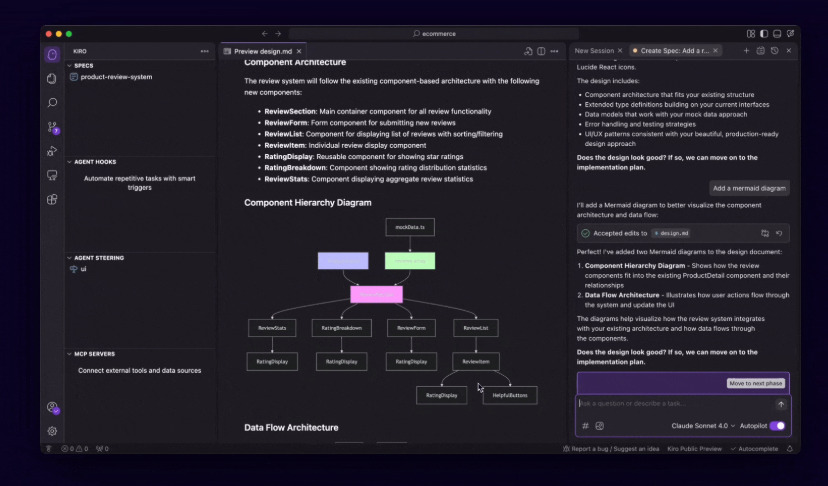Revert accepted edits with undo icon
Image resolution: width=828 pixels, height=486 pixels.
coord(779,233)
